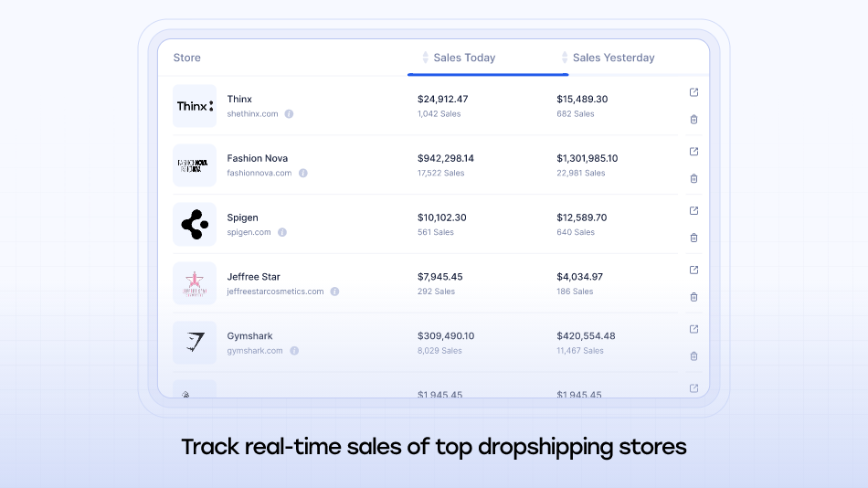Image resolution: width=868 pixels, height=488 pixels.
Task: Delete the Jeffree Star store row
Action: click(x=693, y=297)
